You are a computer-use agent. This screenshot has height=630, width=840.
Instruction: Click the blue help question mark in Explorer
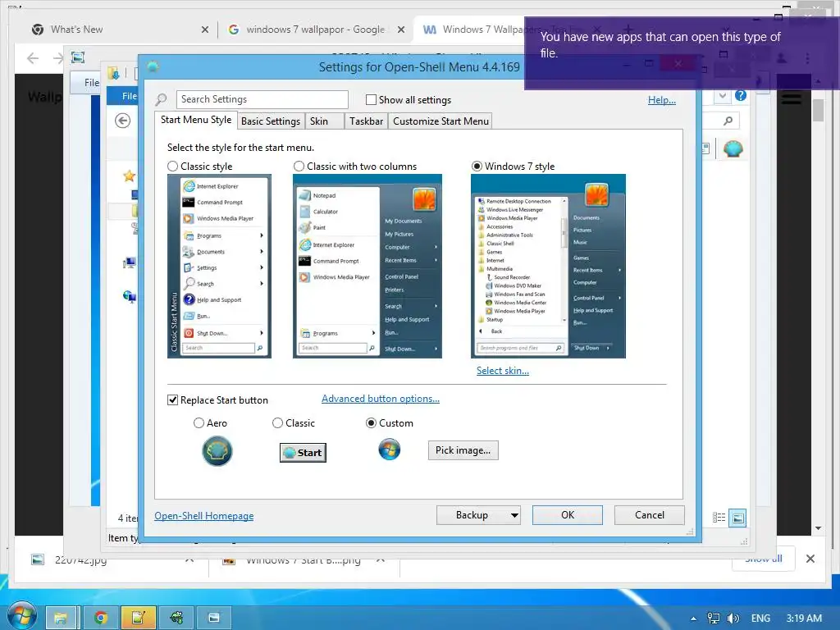pyautogui.click(x=741, y=95)
